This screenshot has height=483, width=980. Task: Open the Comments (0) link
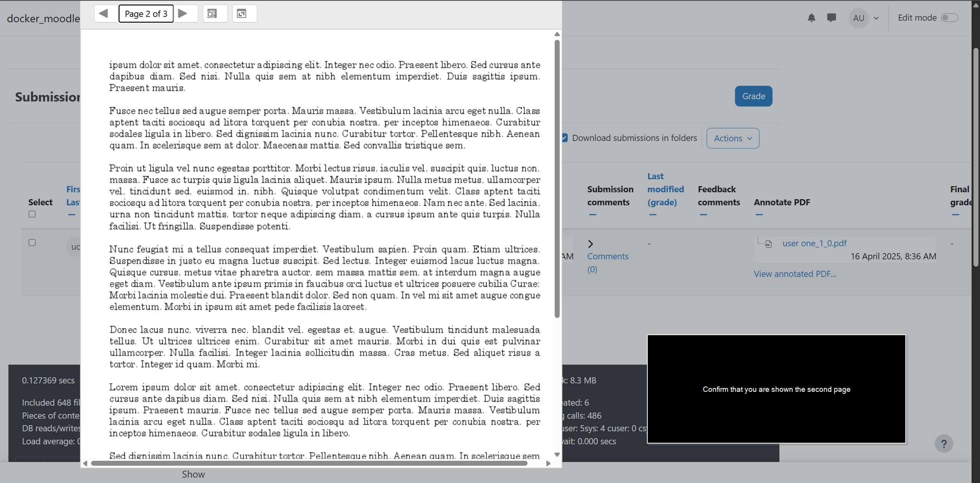608,263
